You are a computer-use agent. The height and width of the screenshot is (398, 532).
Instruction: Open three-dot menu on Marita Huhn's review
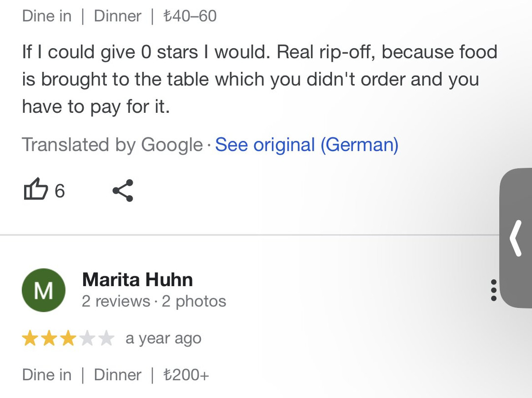pyautogui.click(x=494, y=291)
